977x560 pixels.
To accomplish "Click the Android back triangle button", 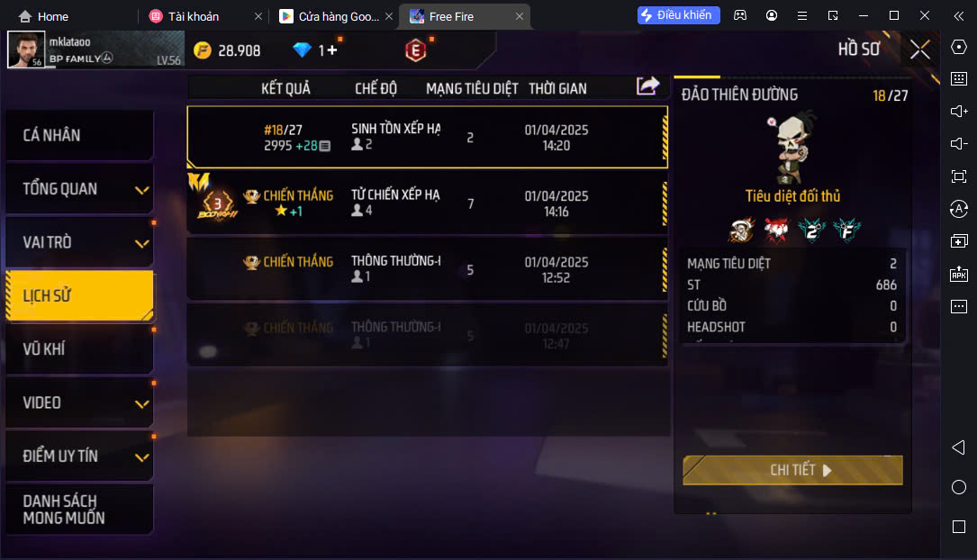I will (x=959, y=447).
